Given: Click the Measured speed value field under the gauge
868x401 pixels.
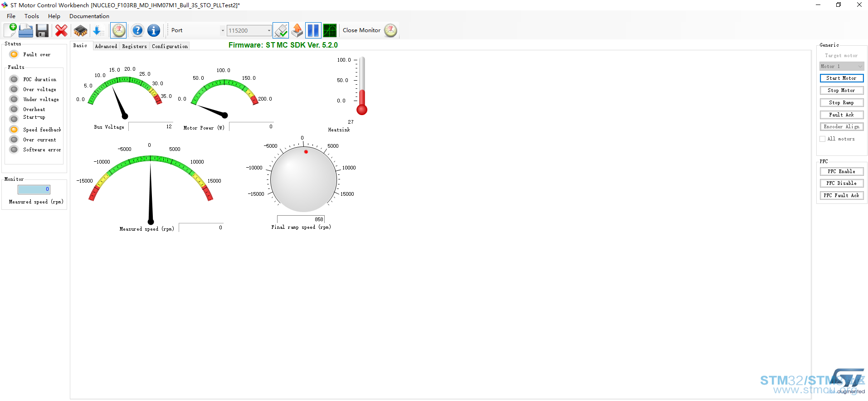Looking at the screenshot, I should click(201, 227).
